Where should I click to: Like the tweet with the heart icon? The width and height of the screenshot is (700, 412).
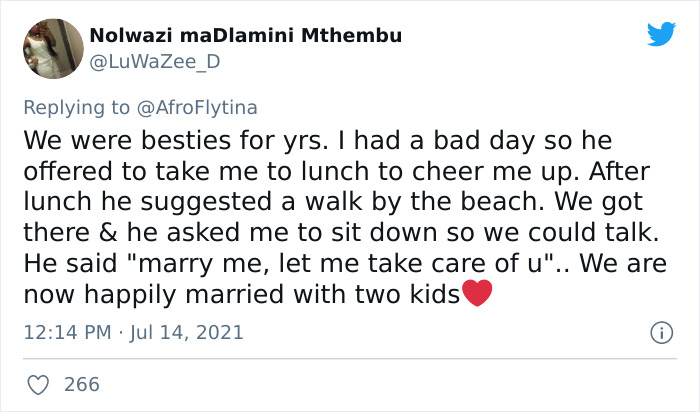click(x=40, y=384)
